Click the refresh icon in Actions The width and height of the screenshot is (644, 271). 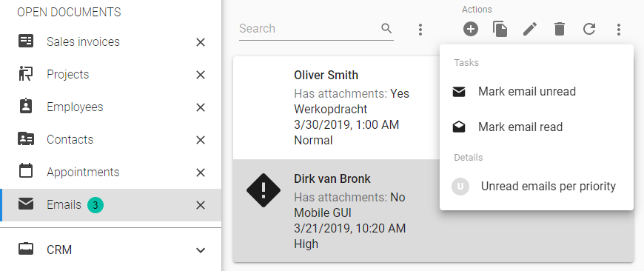click(589, 29)
